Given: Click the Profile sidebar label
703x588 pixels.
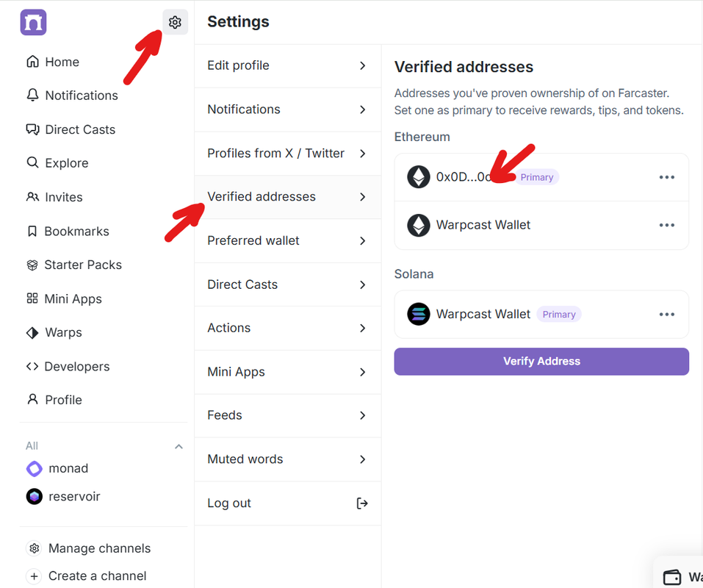Looking at the screenshot, I should point(64,400).
